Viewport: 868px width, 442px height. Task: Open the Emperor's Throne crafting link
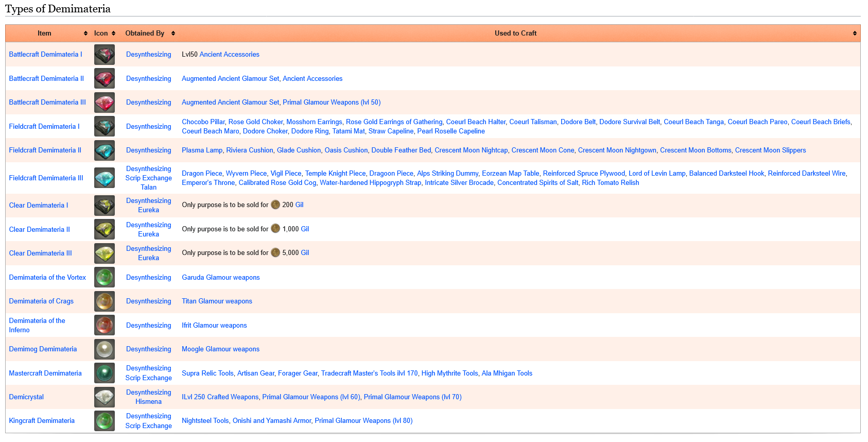[x=209, y=183]
